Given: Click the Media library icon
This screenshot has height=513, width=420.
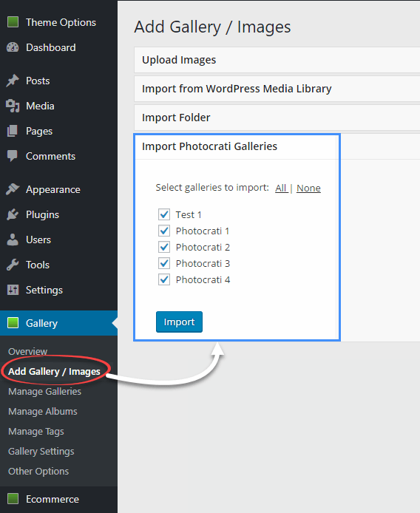Looking at the screenshot, I should [13, 106].
